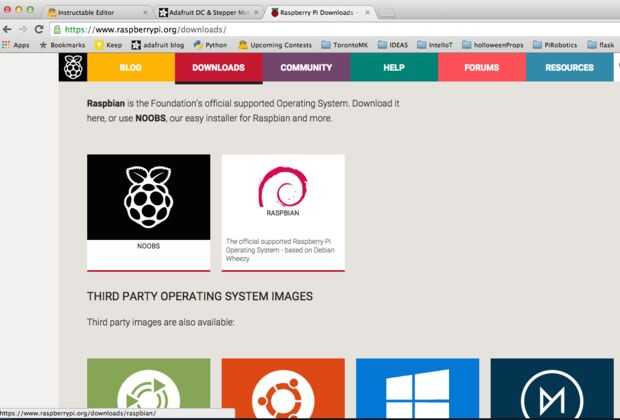The width and height of the screenshot is (620, 420).
Task: Click the bold Raspbian word in intro
Action: (106, 104)
